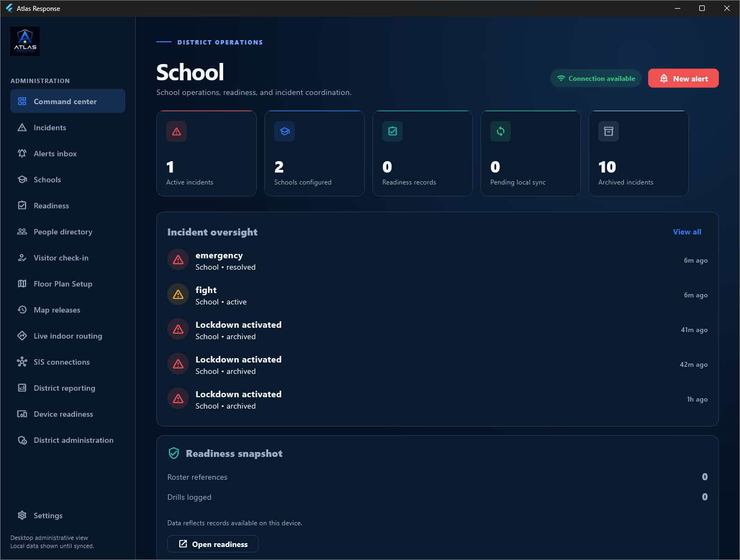Screen dimensions: 740x560
Task: Open the Readiness section
Action: [x=68, y=206]
